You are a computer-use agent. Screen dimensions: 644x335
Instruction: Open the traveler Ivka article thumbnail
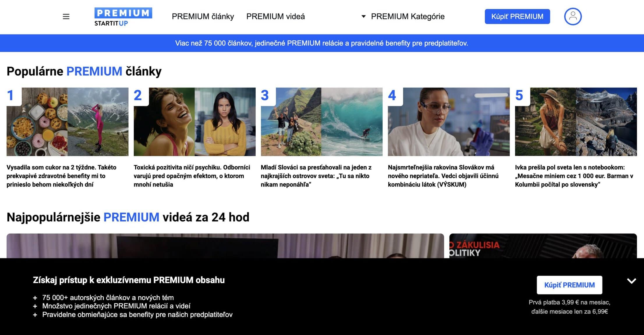tap(576, 122)
